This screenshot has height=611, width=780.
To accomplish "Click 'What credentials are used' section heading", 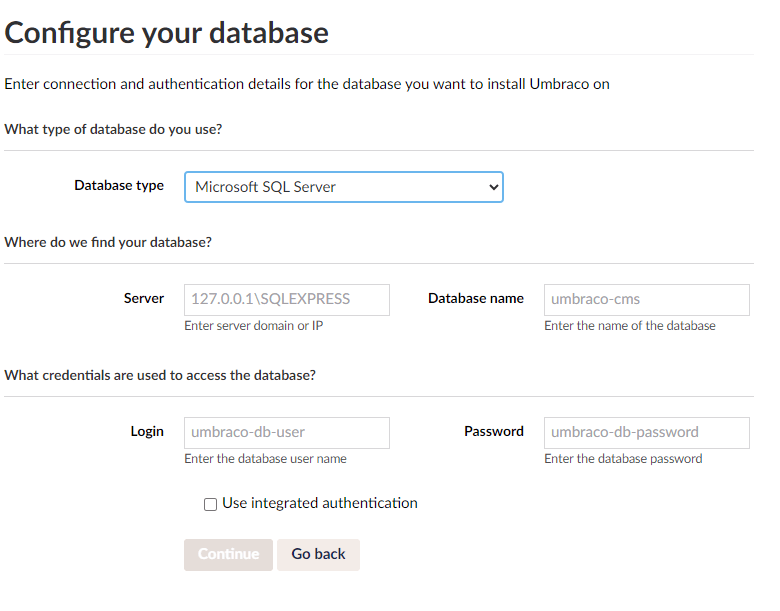I will coord(160,375).
